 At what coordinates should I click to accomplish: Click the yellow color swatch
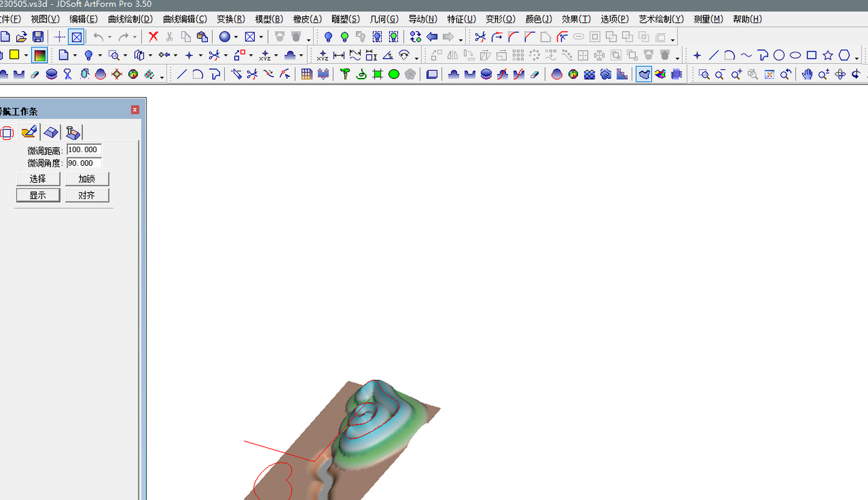tap(14, 55)
